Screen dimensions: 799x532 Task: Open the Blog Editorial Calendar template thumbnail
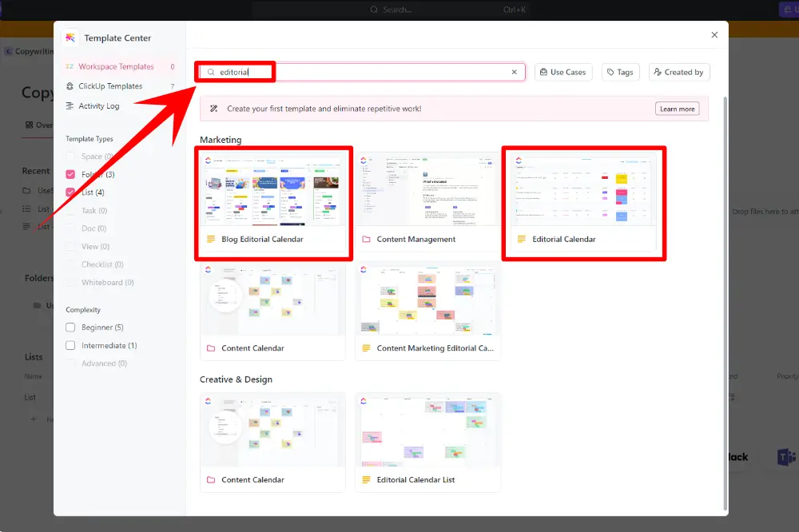pos(272,190)
